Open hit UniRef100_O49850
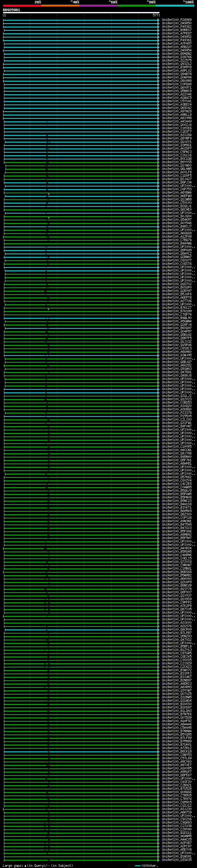The image size is (197, 868). coord(177,23)
